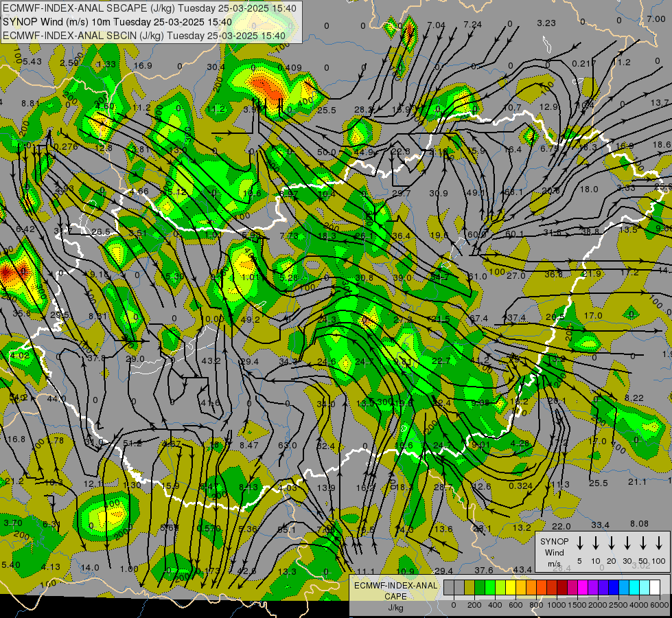Screen dimensions: 672x618
Task: Click the map value '7.24'
Action: click(473, 25)
